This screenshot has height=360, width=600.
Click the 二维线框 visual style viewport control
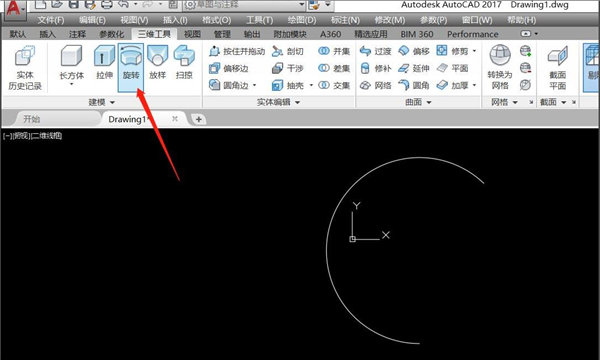(x=46, y=135)
